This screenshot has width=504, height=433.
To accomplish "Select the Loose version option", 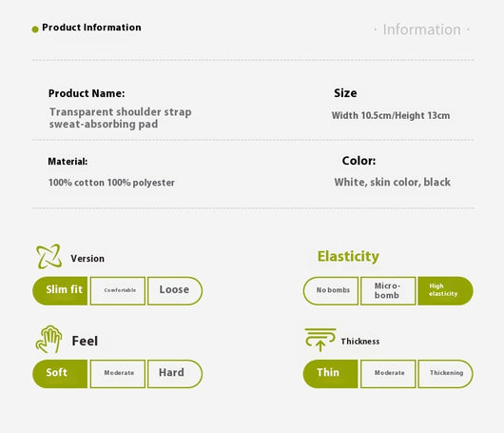I will [x=175, y=291].
